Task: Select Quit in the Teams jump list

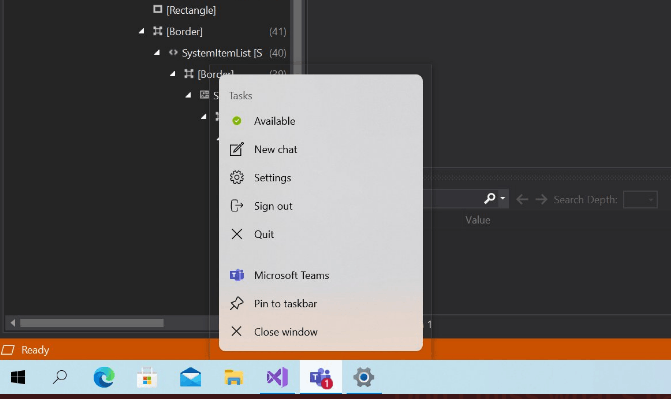Action: point(321,234)
